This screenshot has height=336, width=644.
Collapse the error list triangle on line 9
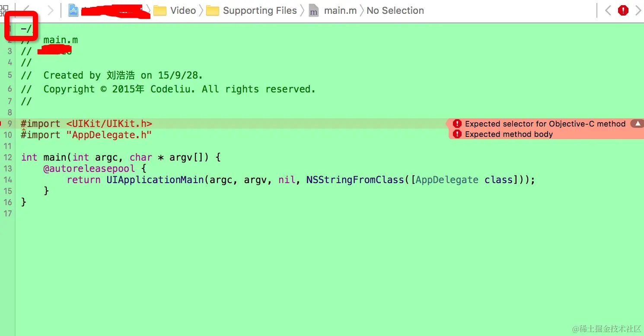point(637,124)
